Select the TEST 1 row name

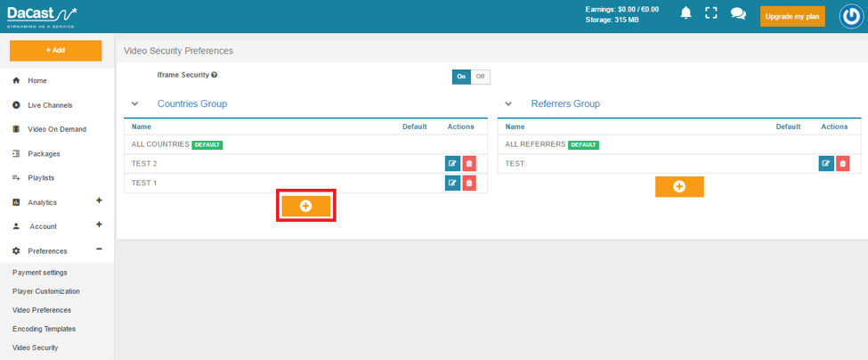point(144,184)
